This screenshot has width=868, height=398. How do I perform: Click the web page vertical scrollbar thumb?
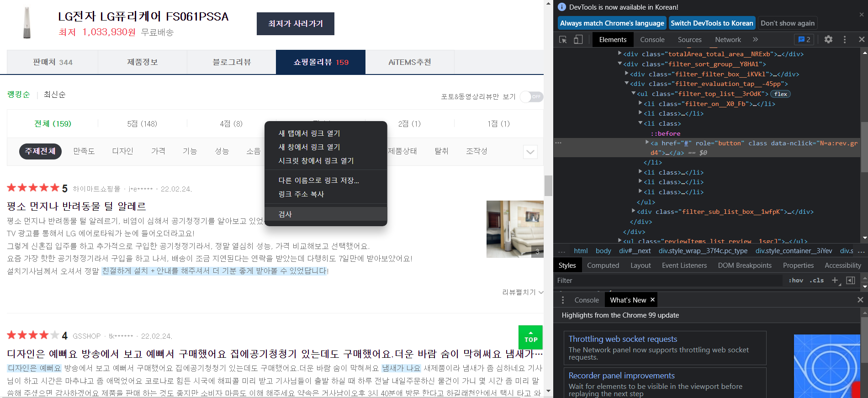tap(548, 186)
